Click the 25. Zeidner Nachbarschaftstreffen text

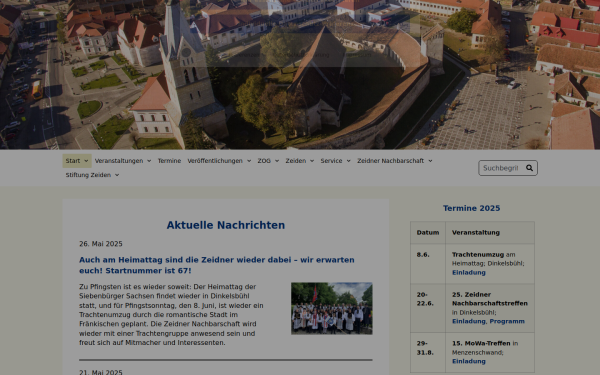490,299
